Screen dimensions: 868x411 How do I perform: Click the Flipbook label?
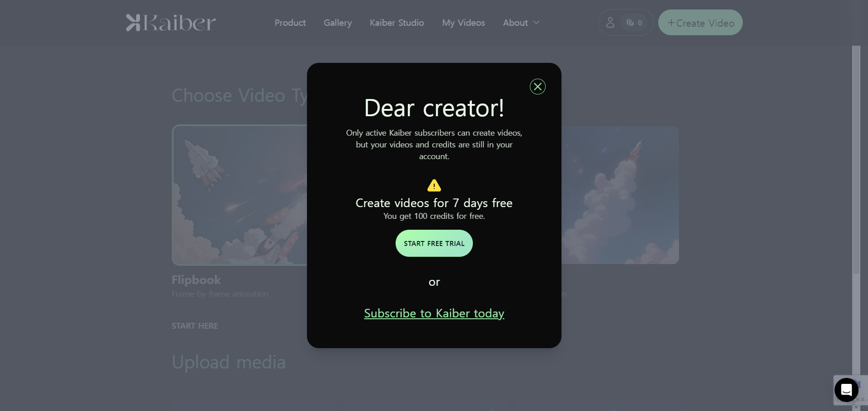(x=196, y=280)
